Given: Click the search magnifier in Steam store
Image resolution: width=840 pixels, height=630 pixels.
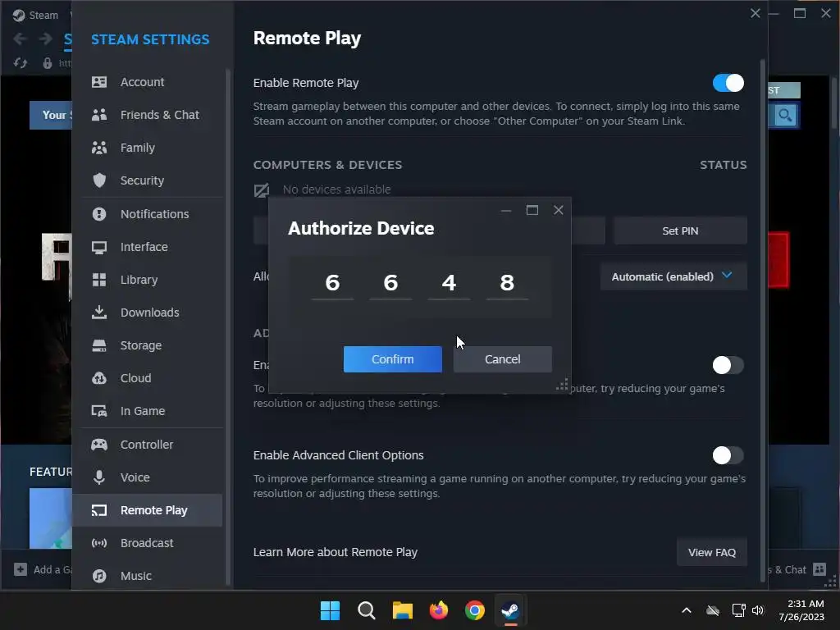Looking at the screenshot, I should [x=785, y=115].
